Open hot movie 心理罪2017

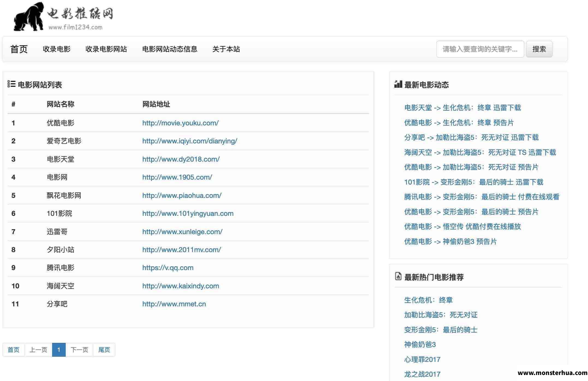422,359
